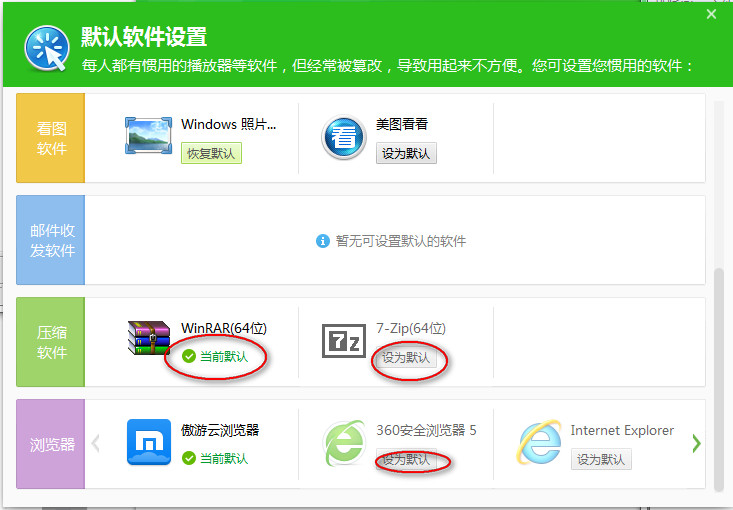Select the purple browser category tab
Image resolution: width=733 pixels, height=510 pixels.
[x=51, y=444]
